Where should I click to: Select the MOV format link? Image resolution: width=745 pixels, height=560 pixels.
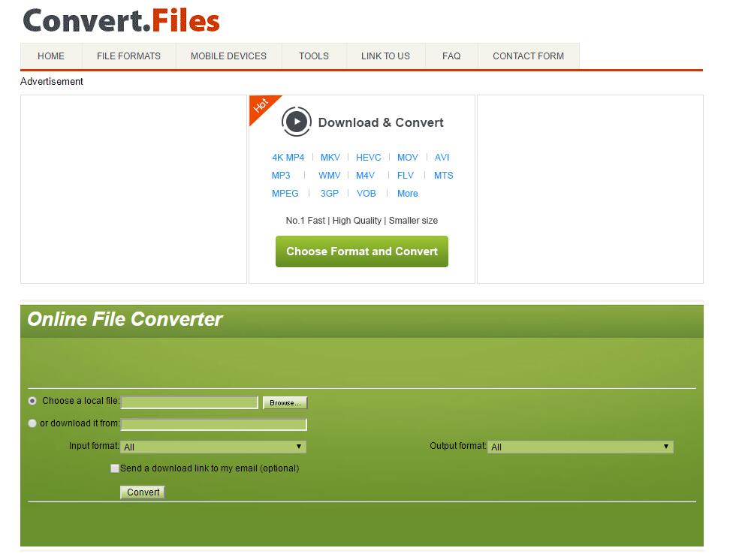(x=408, y=157)
